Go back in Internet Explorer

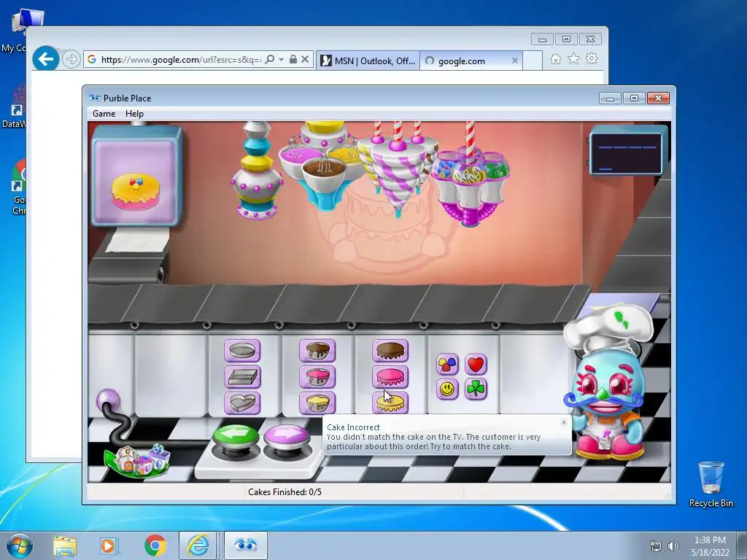(x=46, y=59)
